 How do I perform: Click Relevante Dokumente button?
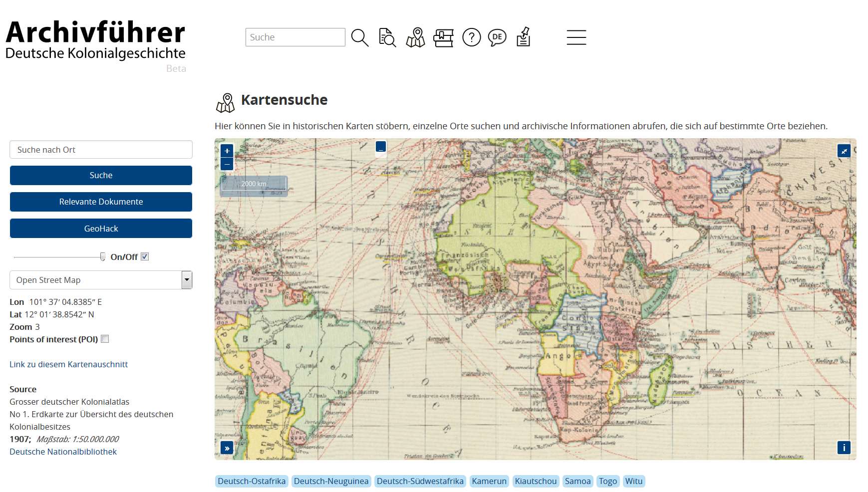point(101,202)
